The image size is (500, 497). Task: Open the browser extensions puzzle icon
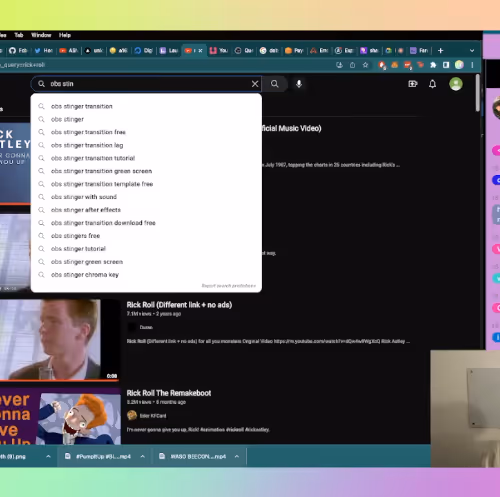pyautogui.click(x=433, y=65)
